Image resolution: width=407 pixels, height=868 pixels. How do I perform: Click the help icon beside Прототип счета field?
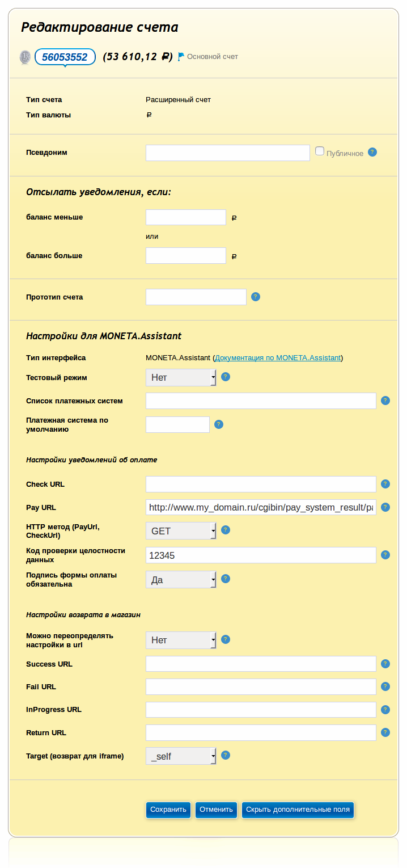[256, 297]
